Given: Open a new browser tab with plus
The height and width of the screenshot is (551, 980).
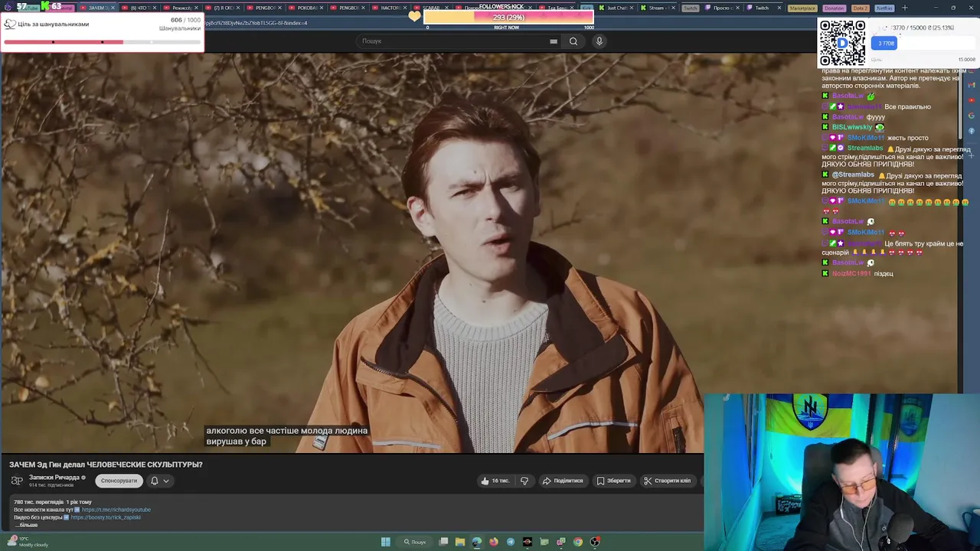Looking at the screenshot, I should coord(905,8).
